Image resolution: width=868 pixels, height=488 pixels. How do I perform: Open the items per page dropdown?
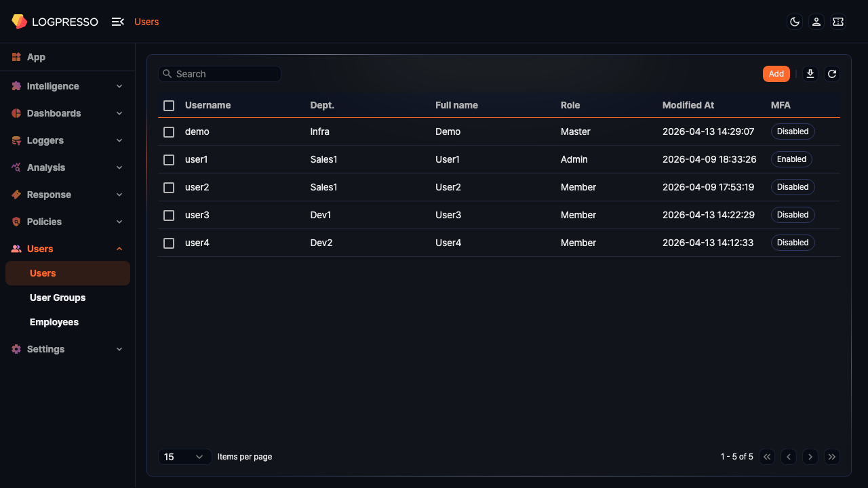click(x=184, y=456)
